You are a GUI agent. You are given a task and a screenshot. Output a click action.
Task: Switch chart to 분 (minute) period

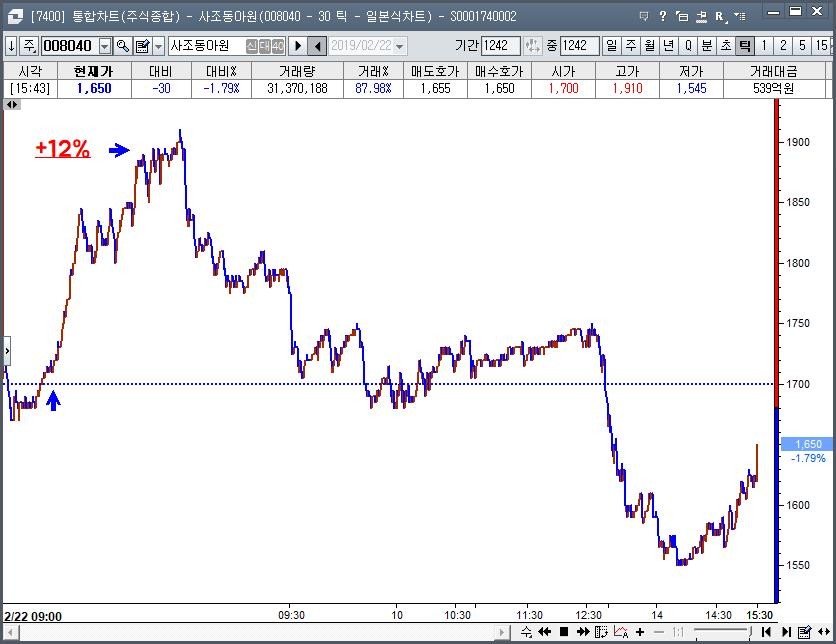click(x=706, y=46)
